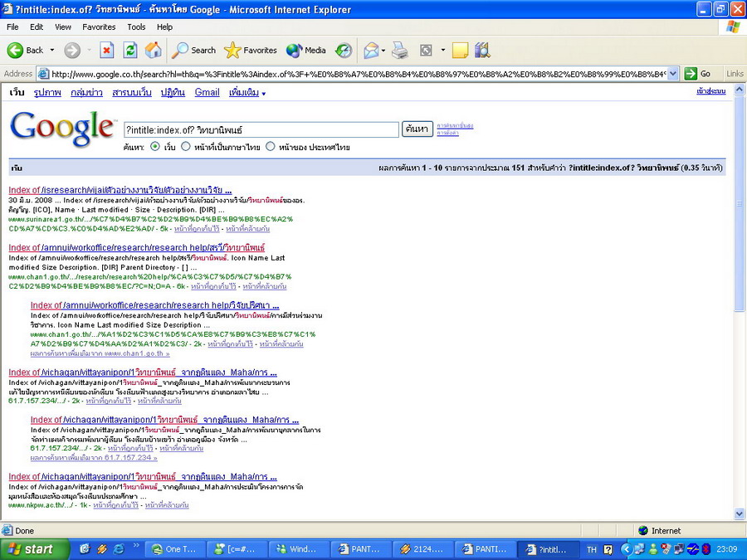The width and height of the screenshot is (747, 560).
Task: Select the เว็บ search scope radio button
Action: pyautogui.click(x=155, y=147)
